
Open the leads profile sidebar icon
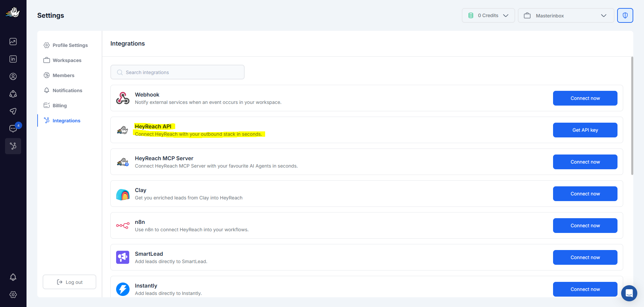point(13,76)
